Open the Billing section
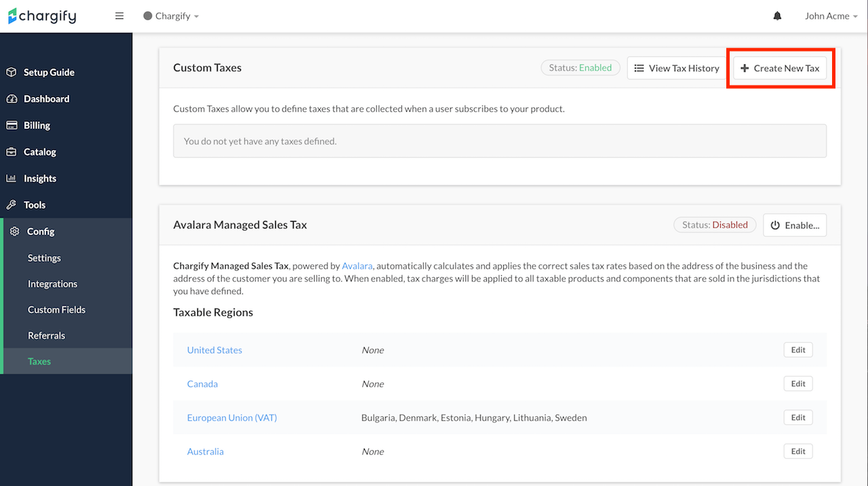The height and width of the screenshot is (486, 868). (37, 125)
